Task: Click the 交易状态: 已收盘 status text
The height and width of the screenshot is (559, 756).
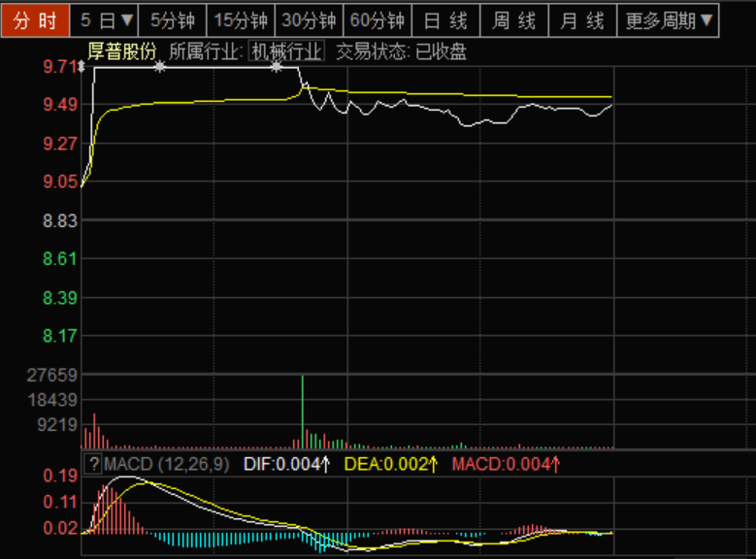Action: [401, 51]
